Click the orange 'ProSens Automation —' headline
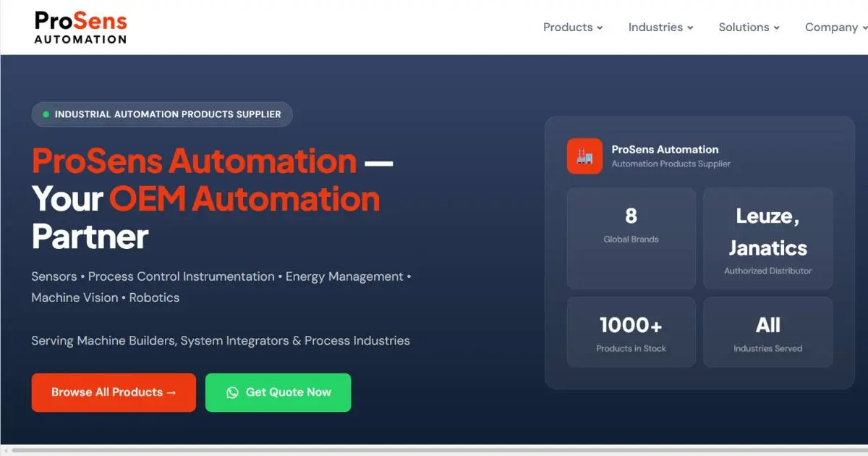 [212, 161]
